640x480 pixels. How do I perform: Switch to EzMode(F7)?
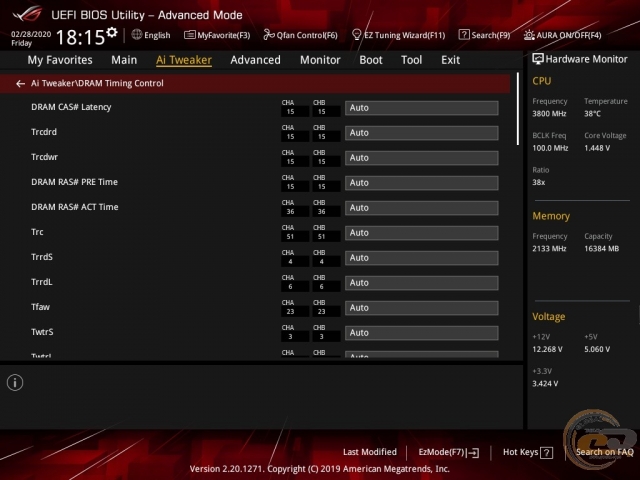click(x=449, y=452)
